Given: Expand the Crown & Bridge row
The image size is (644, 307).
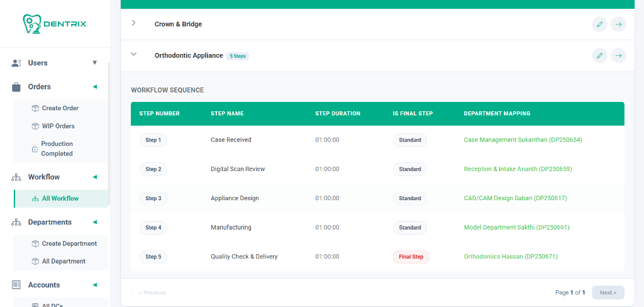Looking at the screenshot, I should tap(133, 23).
